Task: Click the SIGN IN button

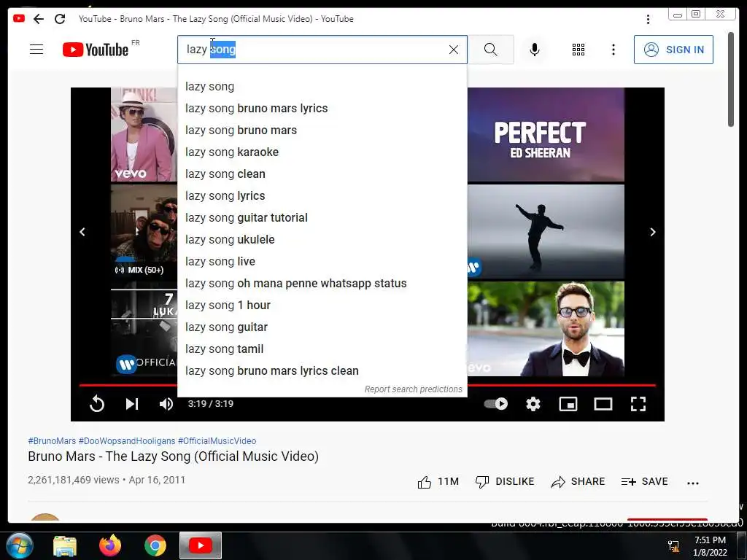Action: [x=673, y=50]
